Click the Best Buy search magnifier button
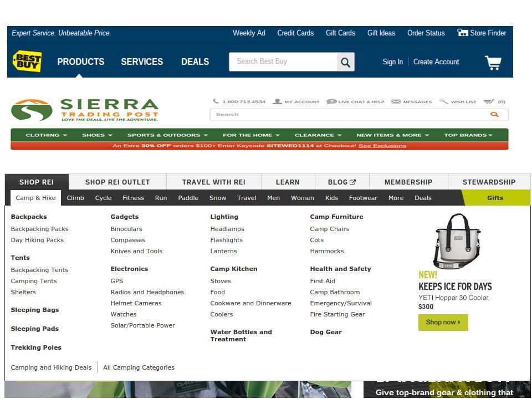Image resolution: width=532 pixels, height=399 pixels. click(x=346, y=62)
